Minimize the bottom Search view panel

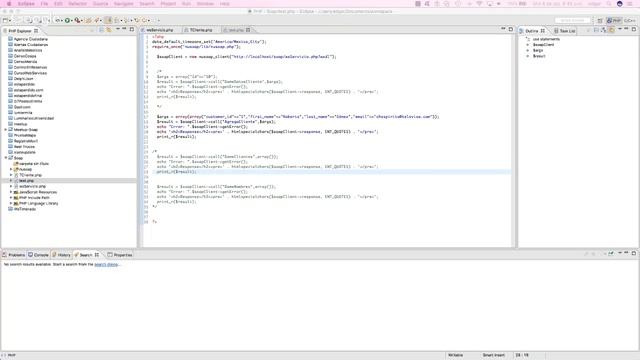(627, 253)
